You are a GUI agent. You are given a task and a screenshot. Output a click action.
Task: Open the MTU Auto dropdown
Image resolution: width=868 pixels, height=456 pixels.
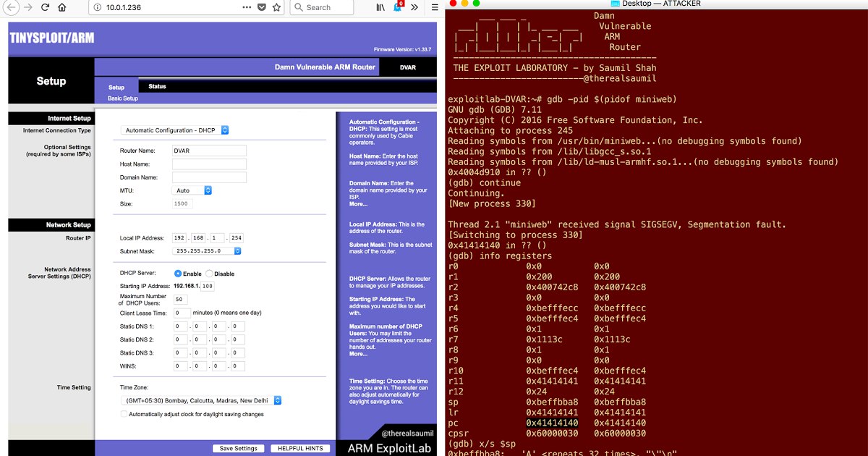pos(192,190)
